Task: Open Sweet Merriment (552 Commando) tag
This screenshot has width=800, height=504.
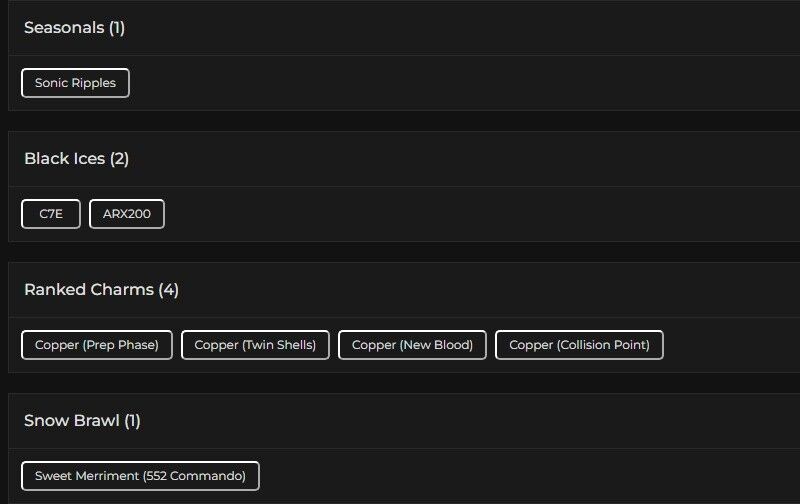Action: click(x=140, y=476)
